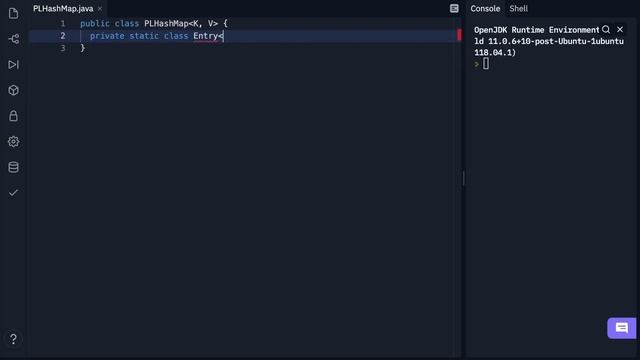Image resolution: width=640 pixels, height=360 pixels.
Task: Click the word PLHashMap in code
Action: pyautogui.click(x=166, y=24)
